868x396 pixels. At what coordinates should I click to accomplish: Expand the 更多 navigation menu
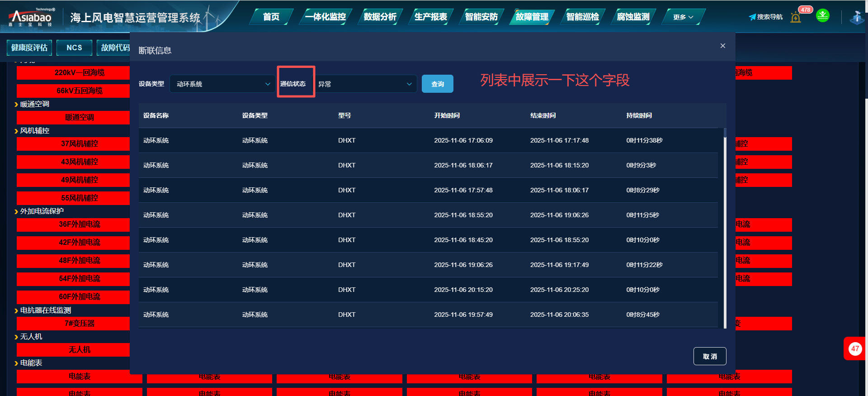[x=683, y=17]
